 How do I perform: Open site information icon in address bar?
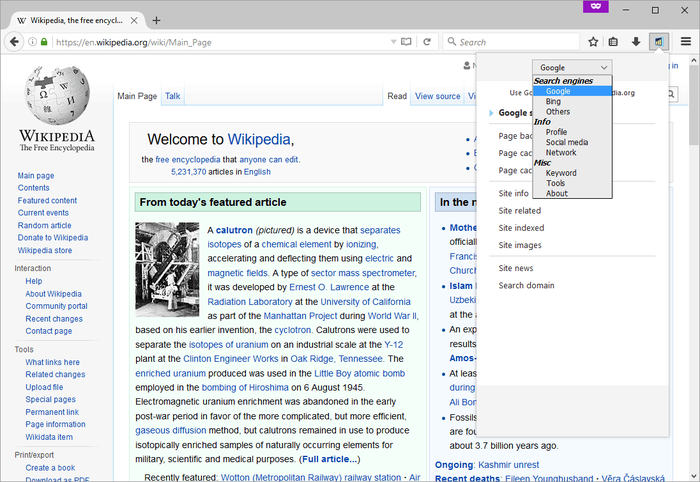pos(32,42)
